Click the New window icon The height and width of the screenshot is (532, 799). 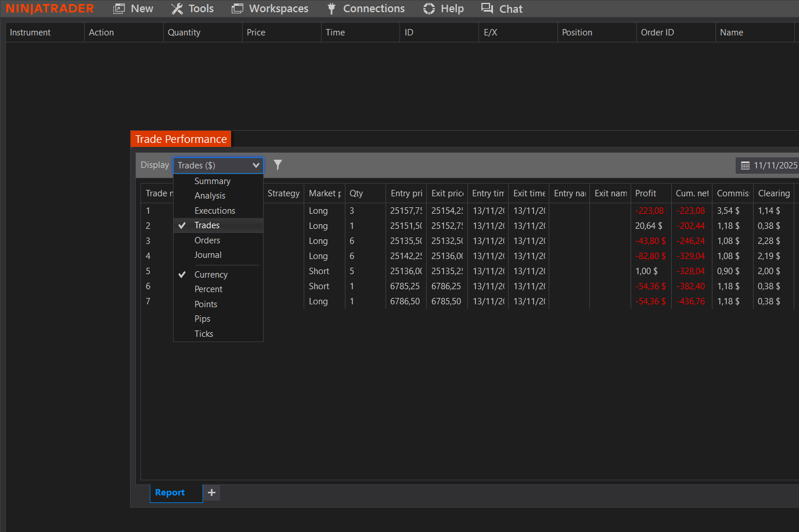(118, 8)
